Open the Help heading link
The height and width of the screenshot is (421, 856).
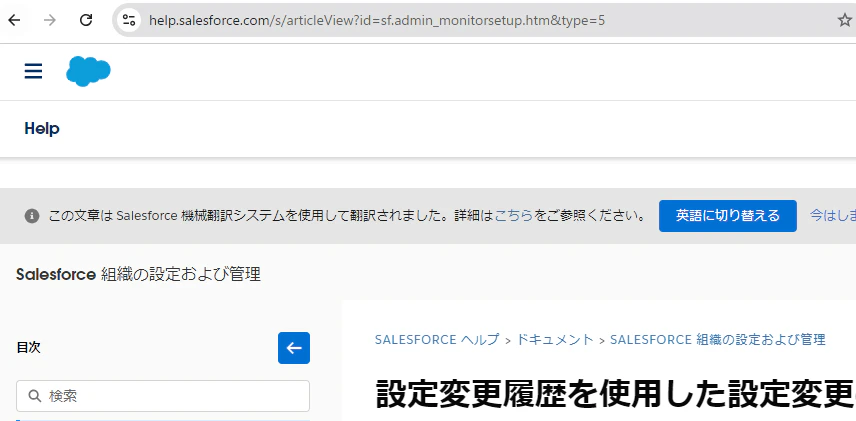[42, 129]
